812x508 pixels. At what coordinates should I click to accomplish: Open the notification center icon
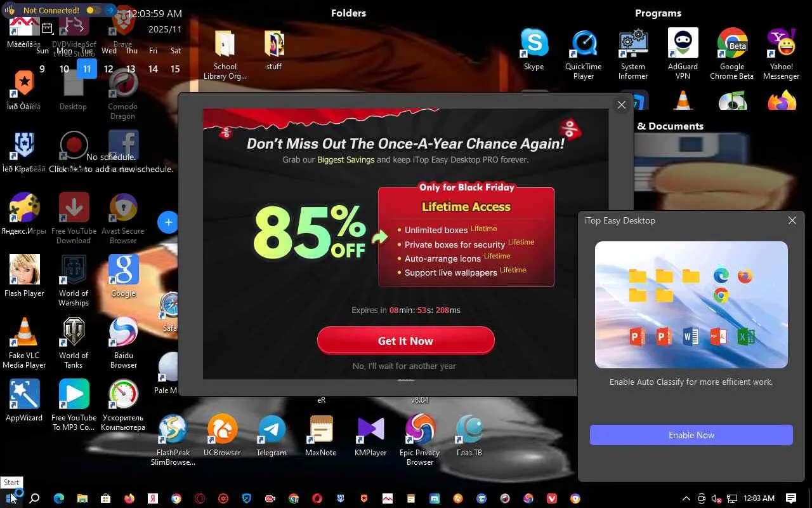pos(791,498)
